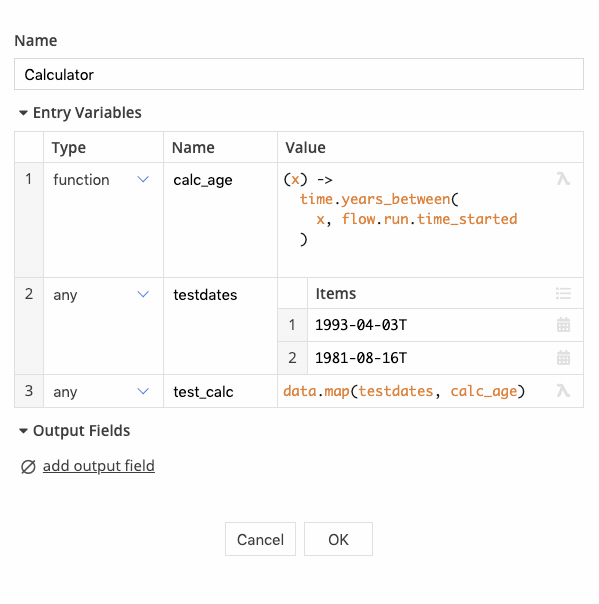Click the lambda icon in test_calc row
Image resolution: width=599 pixels, height=604 pixels.
click(563, 391)
